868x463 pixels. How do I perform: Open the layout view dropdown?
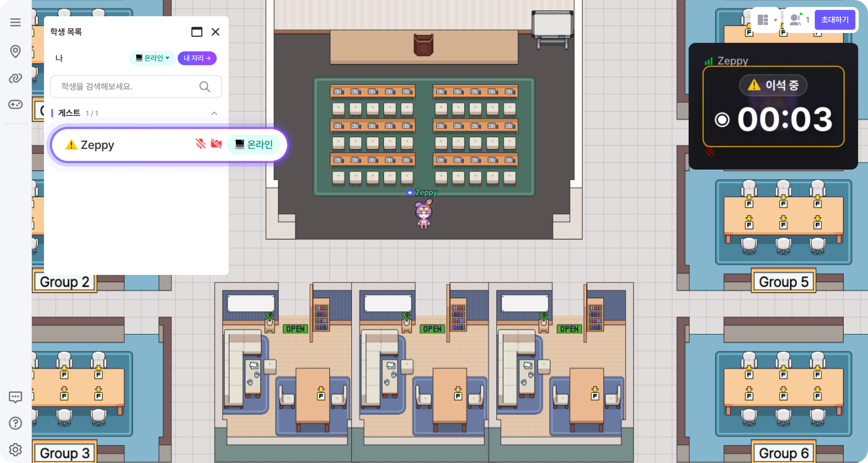click(767, 20)
